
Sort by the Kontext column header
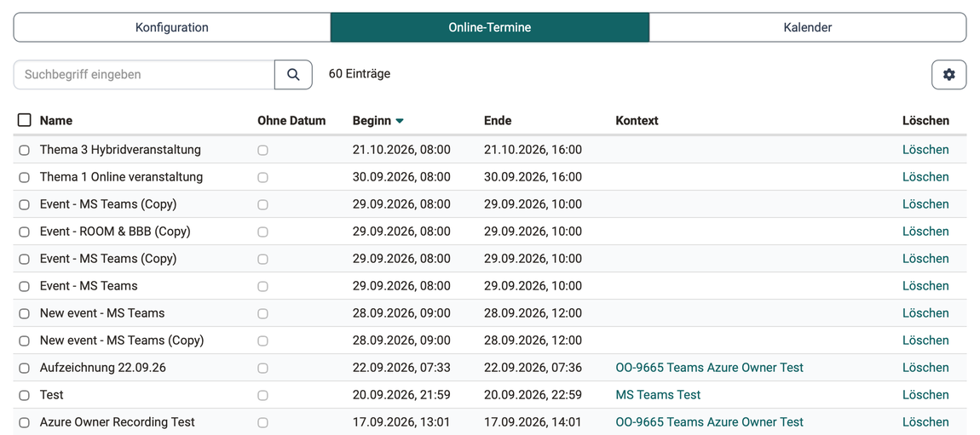point(637,120)
